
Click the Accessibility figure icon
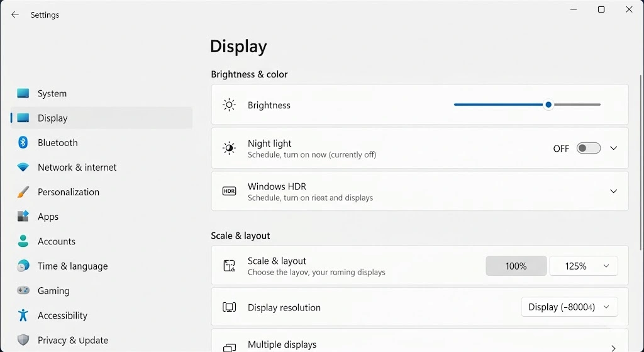tap(23, 315)
